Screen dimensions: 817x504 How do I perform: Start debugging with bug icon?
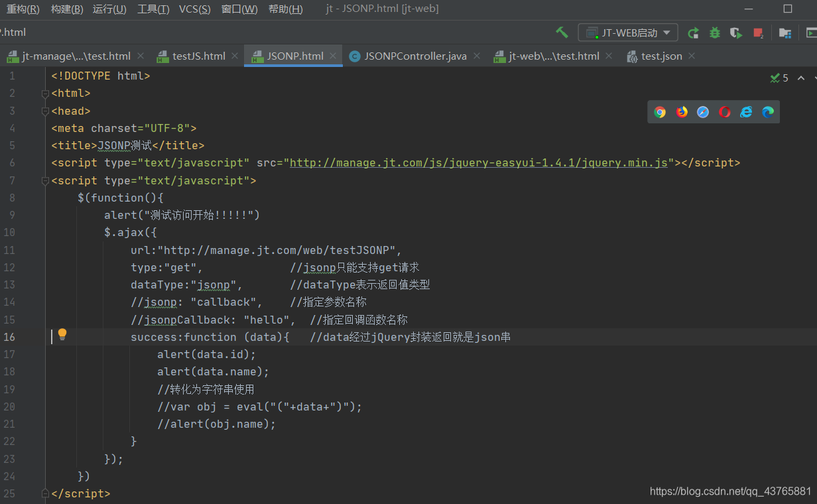pos(714,32)
